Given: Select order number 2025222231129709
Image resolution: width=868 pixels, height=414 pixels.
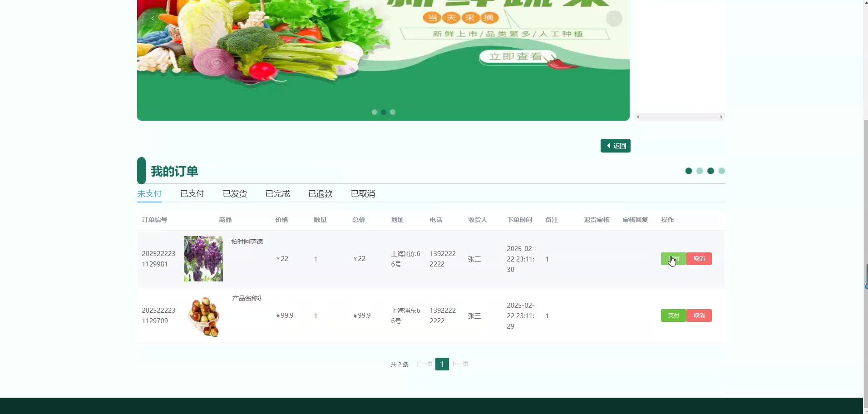Looking at the screenshot, I should coord(158,315).
